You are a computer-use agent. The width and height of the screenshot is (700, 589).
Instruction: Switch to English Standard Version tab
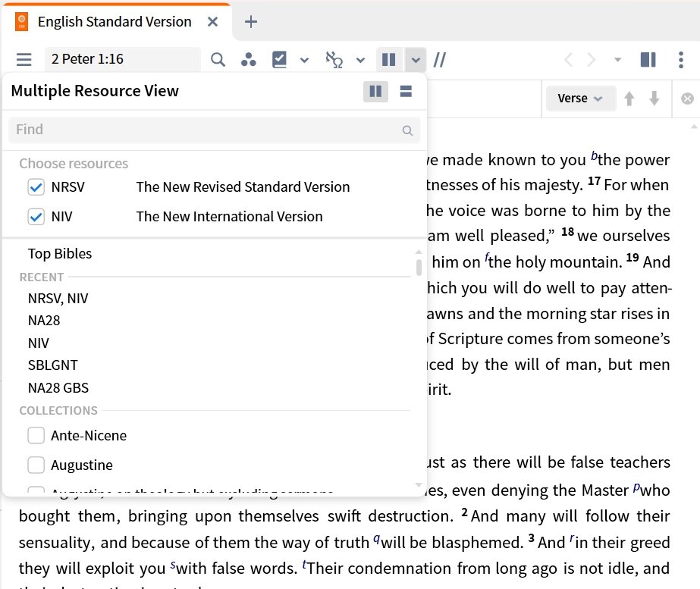pos(115,21)
